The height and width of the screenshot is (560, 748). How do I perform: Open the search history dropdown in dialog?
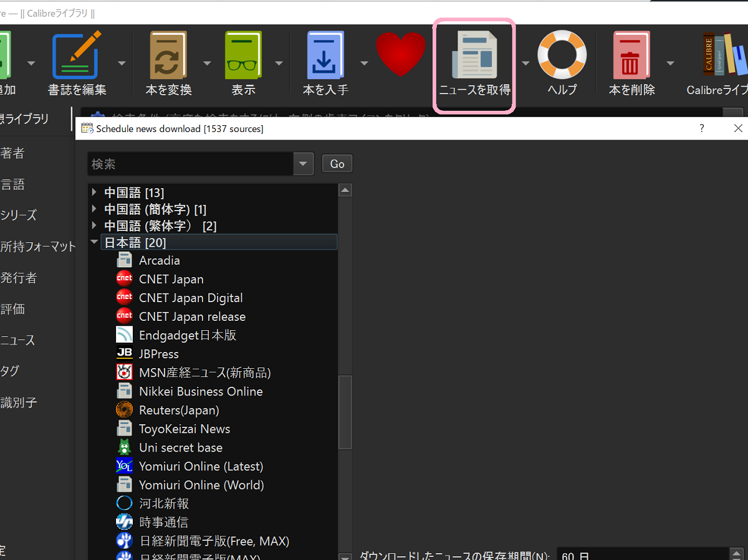[x=303, y=164]
